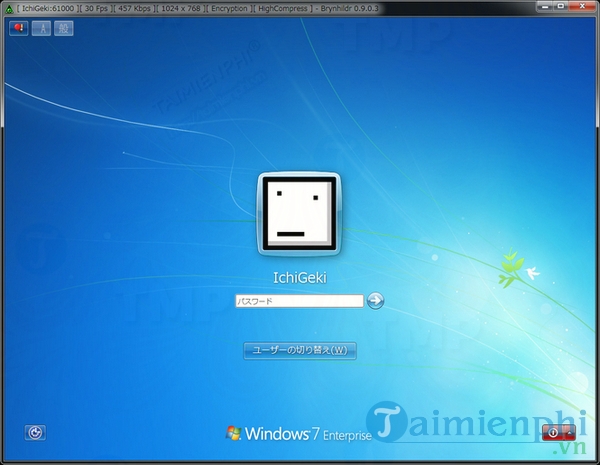
Task: Click the Windows flag logo icon
Action: tap(235, 433)
